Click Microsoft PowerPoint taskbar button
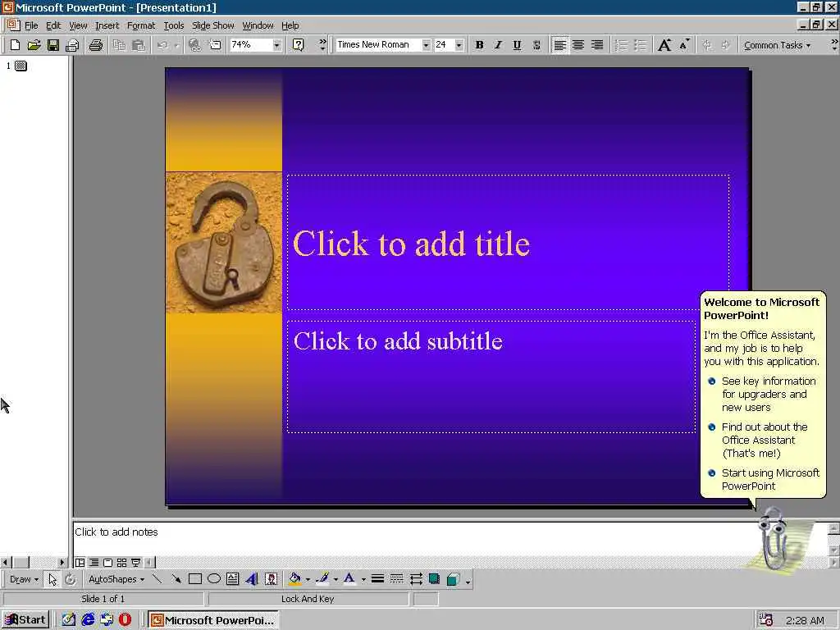The image size is (840, 630). [214, 620]
